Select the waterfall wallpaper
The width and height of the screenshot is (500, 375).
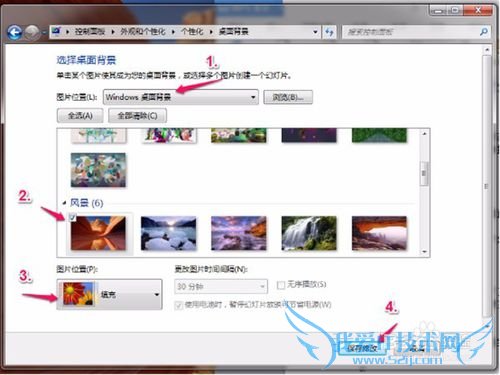click(309, 233)
